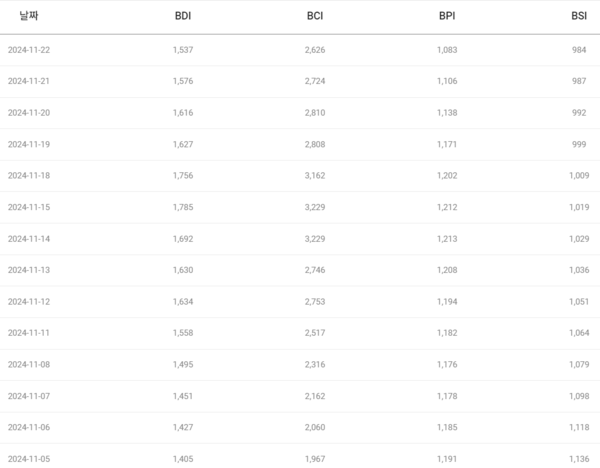Click the BDI column header

[x=182, y=16]
